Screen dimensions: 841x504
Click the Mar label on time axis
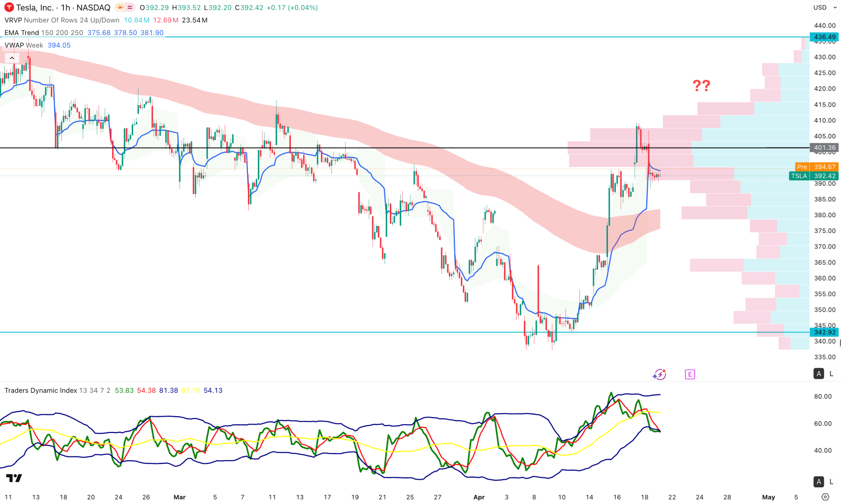(180, 497)
